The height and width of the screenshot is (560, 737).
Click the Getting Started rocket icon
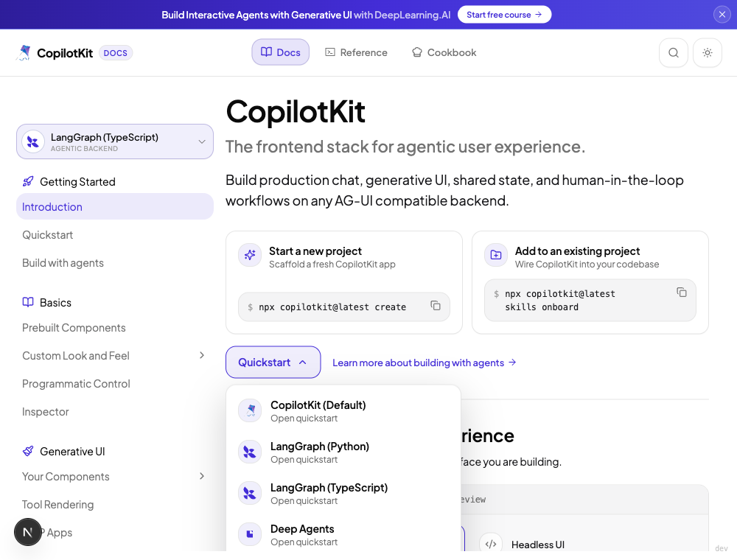[28, 181]
